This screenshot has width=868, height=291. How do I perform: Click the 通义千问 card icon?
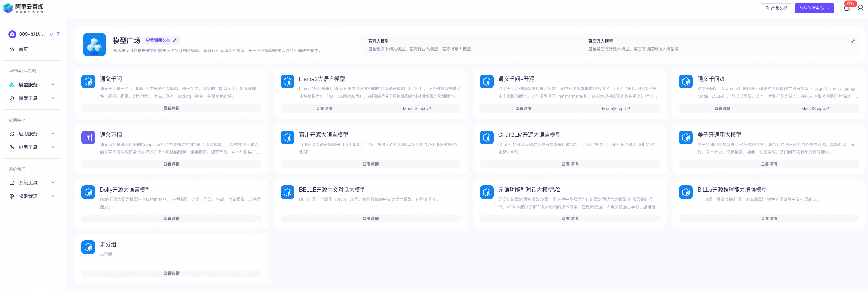tap(88, 82)
